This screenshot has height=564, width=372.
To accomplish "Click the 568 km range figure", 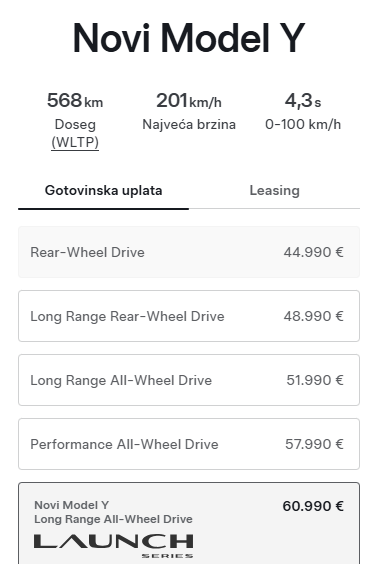I will point(75,100).
